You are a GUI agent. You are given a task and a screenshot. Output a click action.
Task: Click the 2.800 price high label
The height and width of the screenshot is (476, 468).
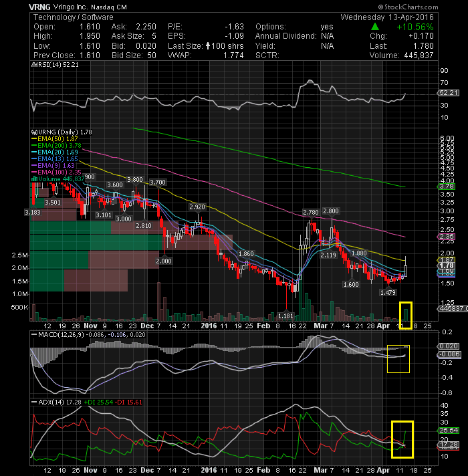pos(331,211)
